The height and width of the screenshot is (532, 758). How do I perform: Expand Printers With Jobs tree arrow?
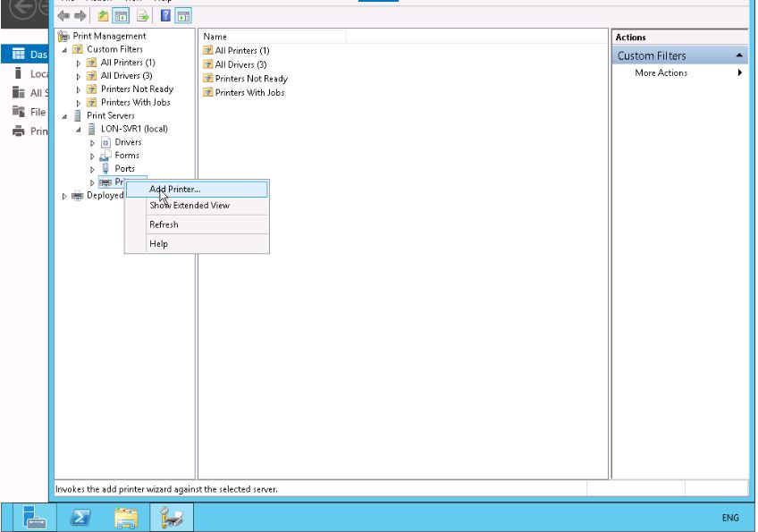(x=79, y=103)
